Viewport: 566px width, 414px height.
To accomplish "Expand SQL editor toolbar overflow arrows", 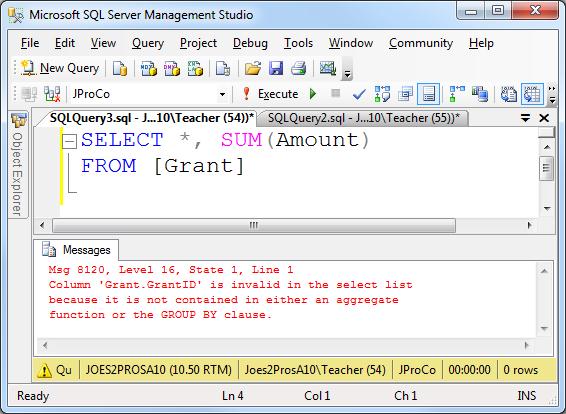I will click(x=552, y=95).
